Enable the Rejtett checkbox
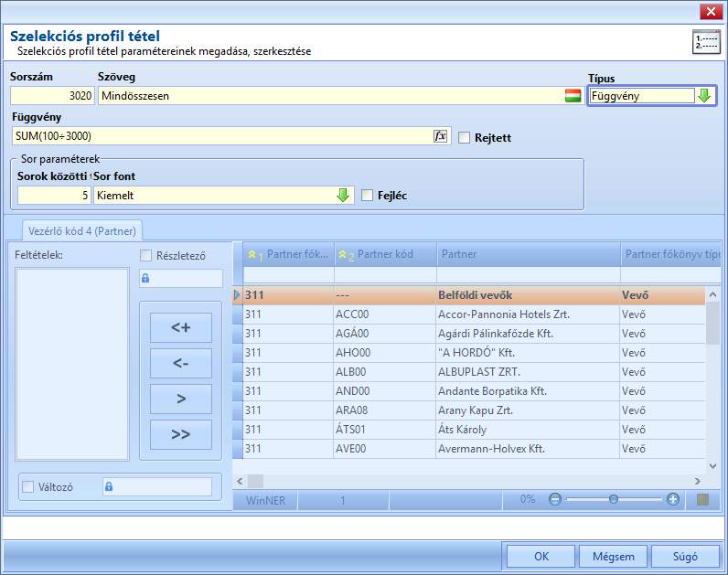The image size is (728, 575). coord(464,138)
